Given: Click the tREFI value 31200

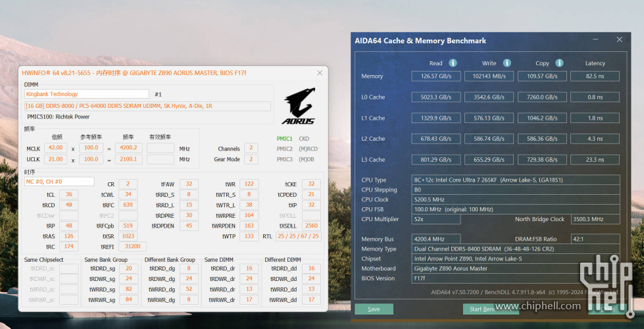Looking at the screenshot, I should pos(132,247).
